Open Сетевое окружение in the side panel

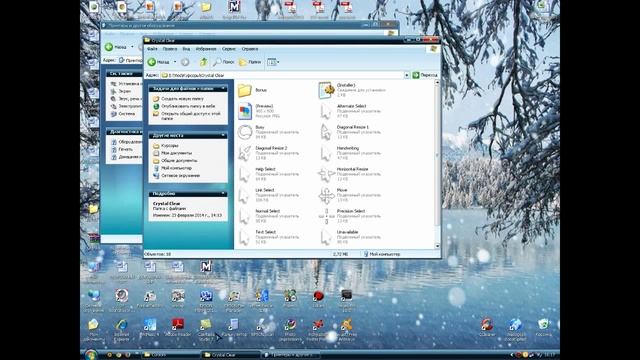tap(176, 176)
